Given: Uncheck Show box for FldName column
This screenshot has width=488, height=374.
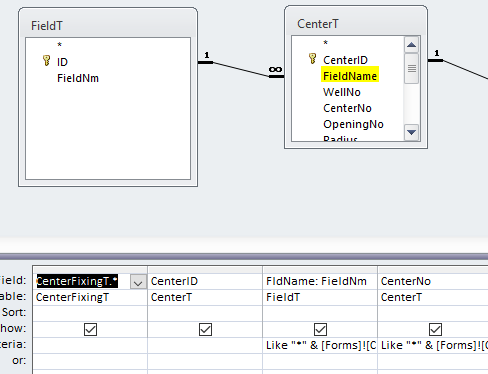Looking at the screenshot, I should pos(320,329).
